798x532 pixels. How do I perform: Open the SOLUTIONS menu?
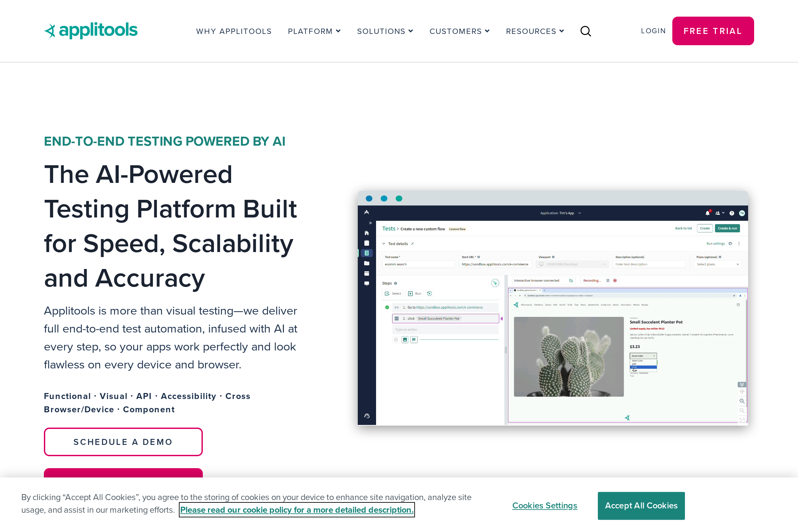[385, 31]
